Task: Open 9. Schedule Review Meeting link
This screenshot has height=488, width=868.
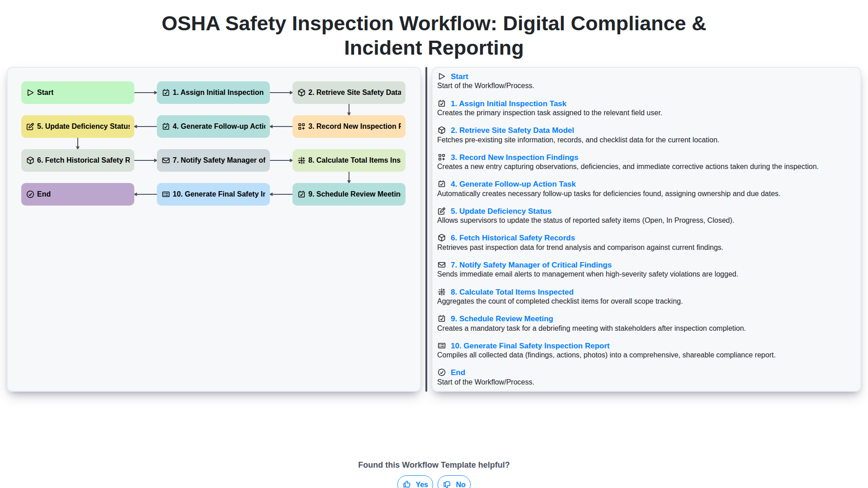Action: point(502,319)
